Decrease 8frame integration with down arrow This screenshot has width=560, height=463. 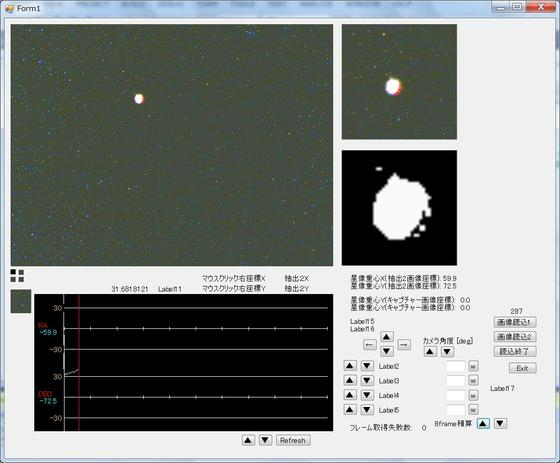500,424
